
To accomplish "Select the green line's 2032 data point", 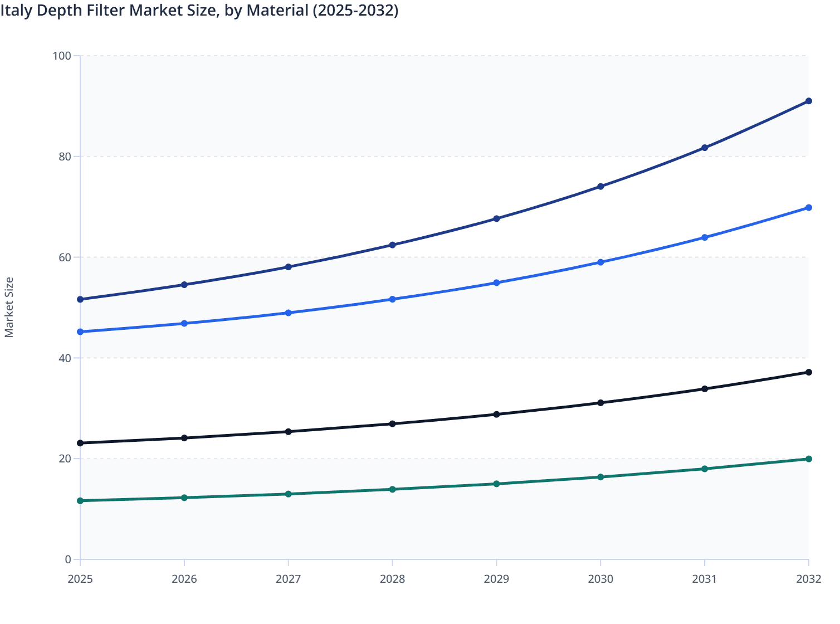I will (808, 459).
